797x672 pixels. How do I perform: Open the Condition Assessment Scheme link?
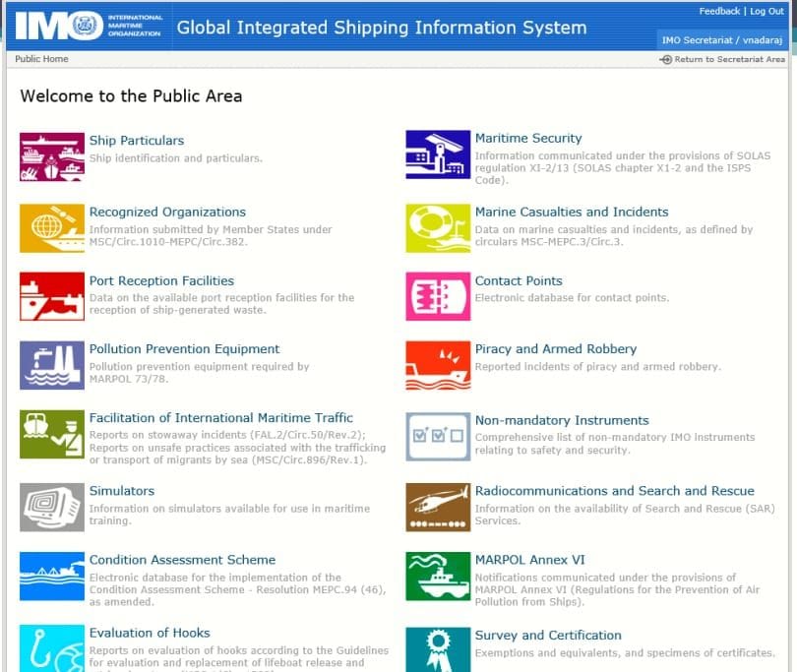coord(182,560)
